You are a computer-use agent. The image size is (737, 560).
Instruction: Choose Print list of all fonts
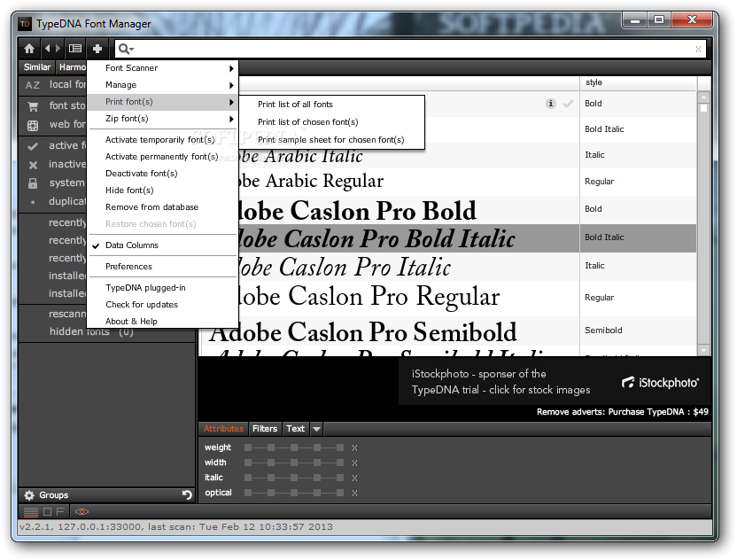click(x=295, y=105)
